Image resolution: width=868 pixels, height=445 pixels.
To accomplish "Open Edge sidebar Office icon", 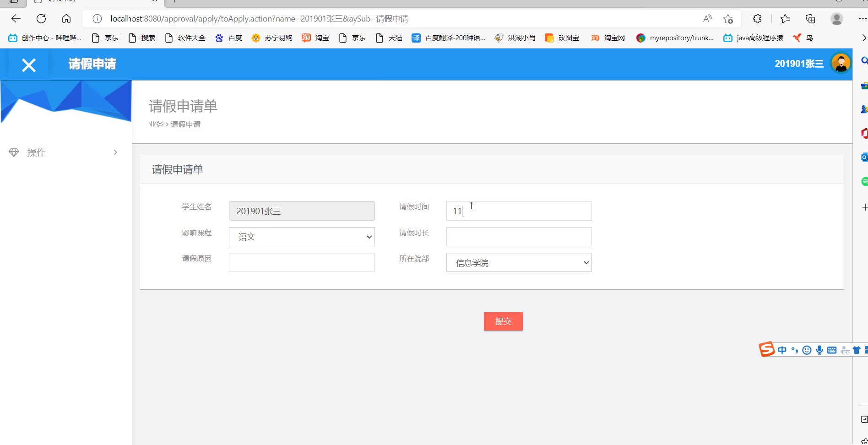I will click(x=864, y=133).
